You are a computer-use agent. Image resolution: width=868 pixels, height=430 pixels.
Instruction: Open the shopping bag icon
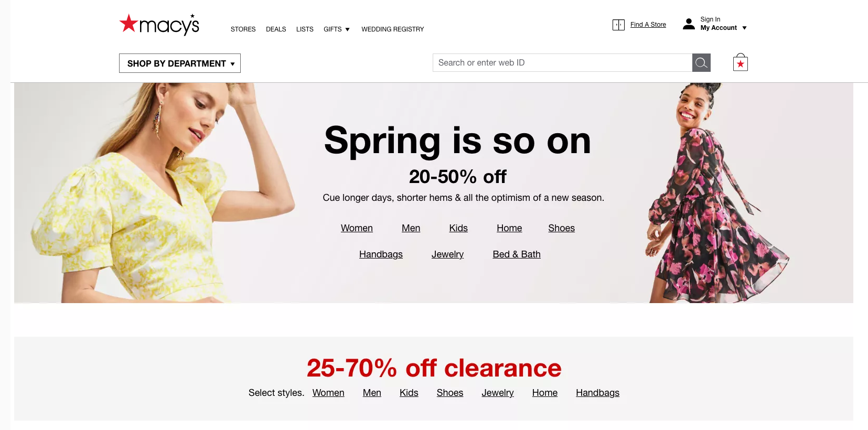tap(740, 62)
